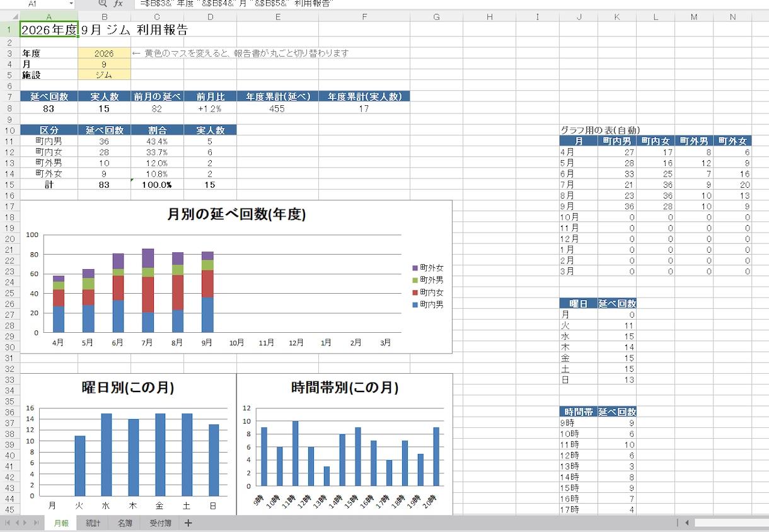This screenshot has width=769, height=532.
Task: Click the magnifier icon beside fx
Action: (x=103, y=4)
